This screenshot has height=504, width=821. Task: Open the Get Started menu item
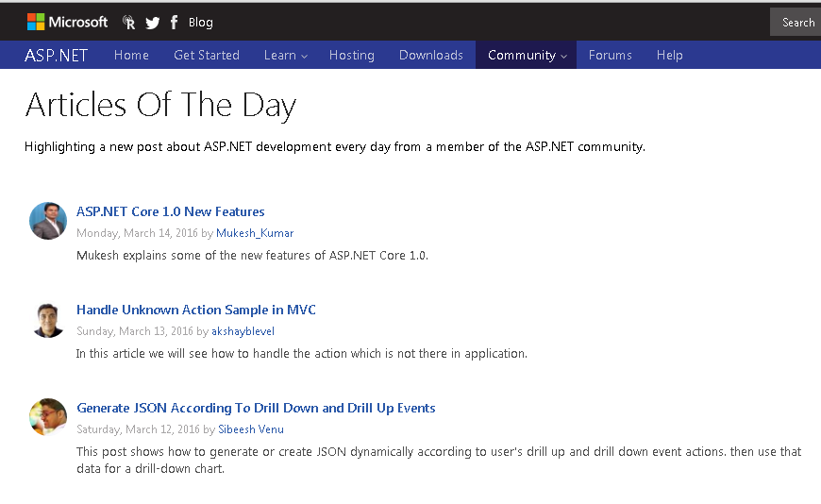(x=207, y=55)
